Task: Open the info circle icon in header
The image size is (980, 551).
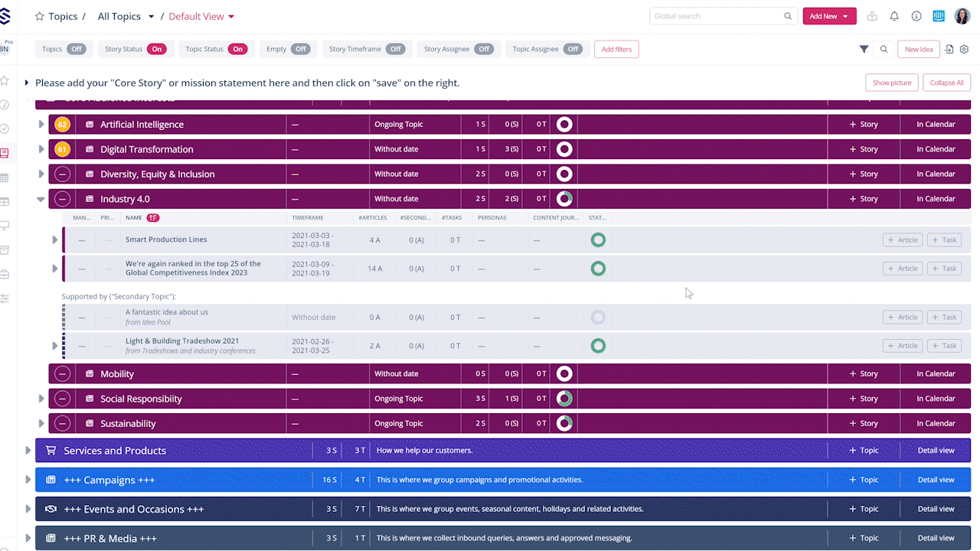Action: 916,16
